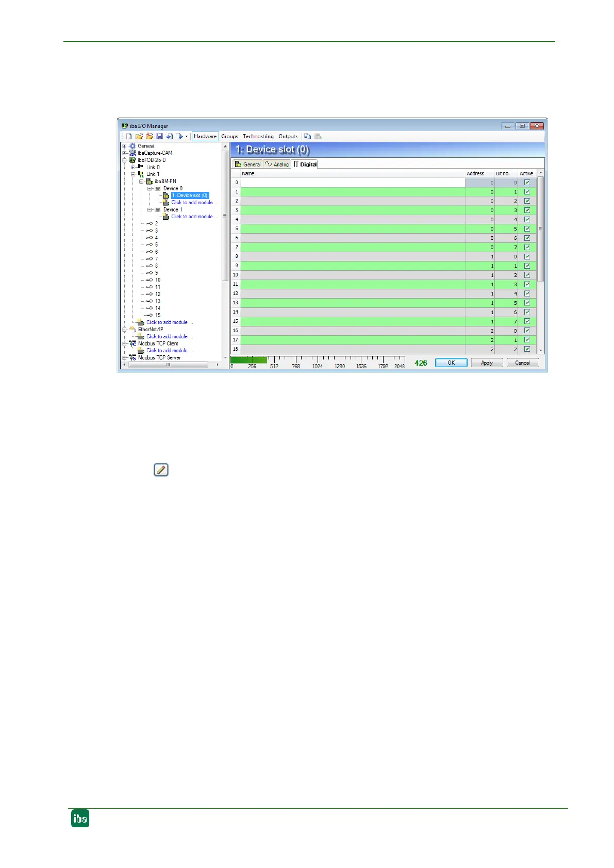Uncheck Active checkbox in row 1

(527, 192)
